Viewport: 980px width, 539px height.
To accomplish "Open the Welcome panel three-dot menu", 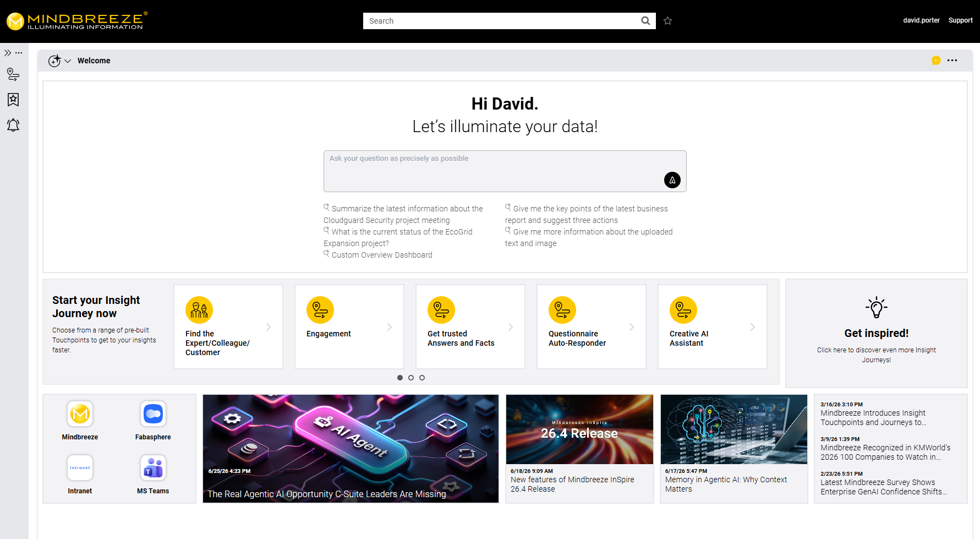I will [x=952, y=61].
